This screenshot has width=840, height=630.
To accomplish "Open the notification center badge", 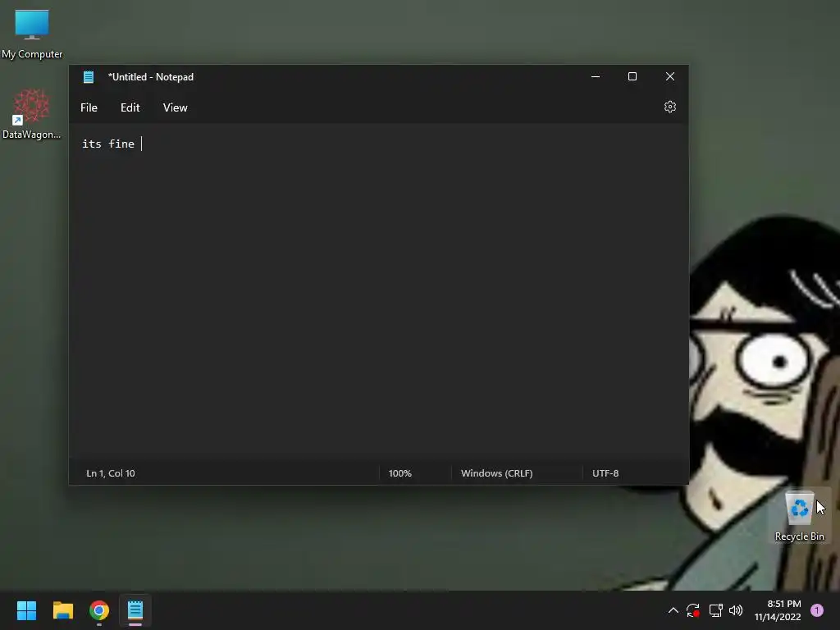I will tap(817, 610).
